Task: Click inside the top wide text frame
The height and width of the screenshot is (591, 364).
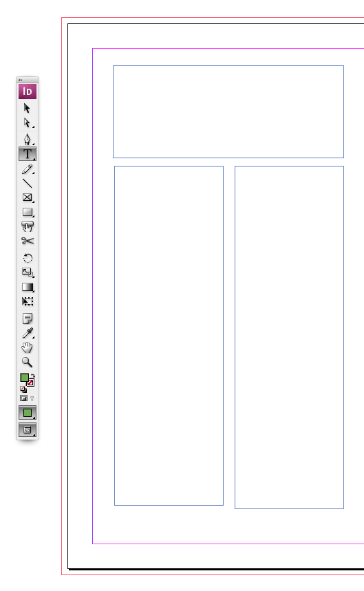Action: coord(228,111)
